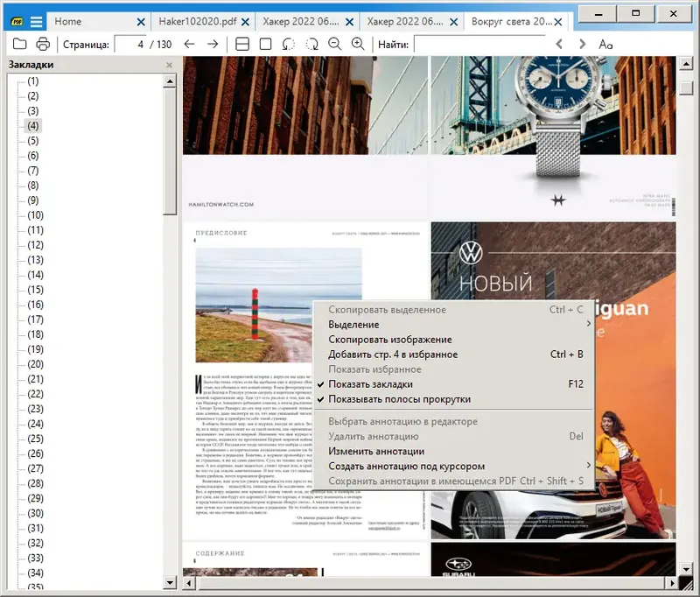Image resolution: width=700 pixels, height=597 pixels.
Task: Click the zoom out magnifier icon
Action: click(x=334, y=44)
